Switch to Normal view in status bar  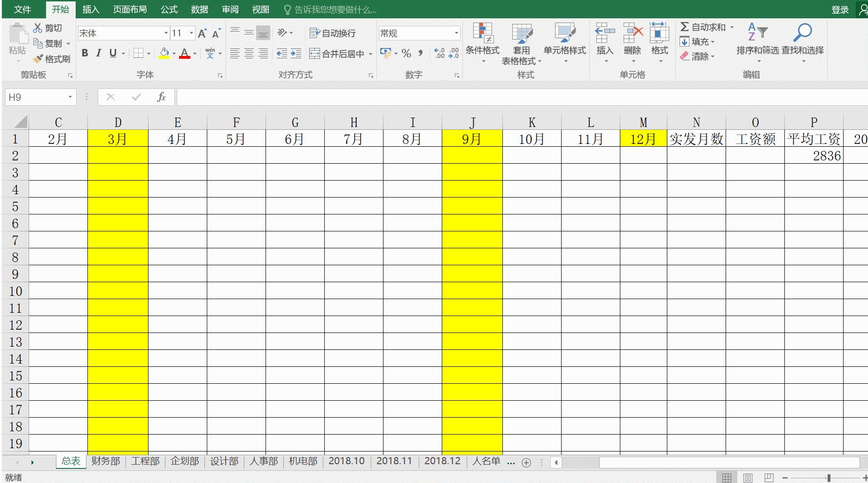coord(727,478)
